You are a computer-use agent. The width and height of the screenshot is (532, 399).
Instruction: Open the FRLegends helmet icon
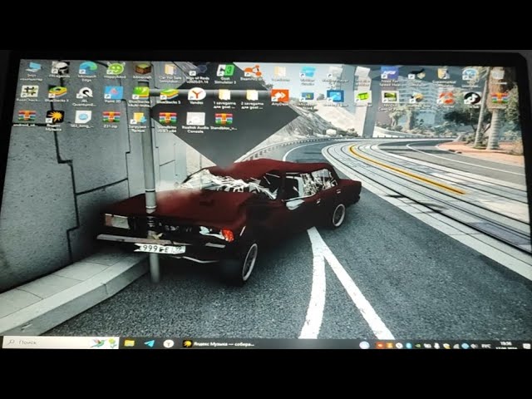tap(60, 70)
